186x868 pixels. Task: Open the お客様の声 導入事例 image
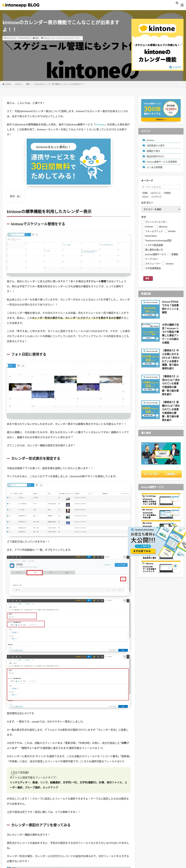point(161,453)
